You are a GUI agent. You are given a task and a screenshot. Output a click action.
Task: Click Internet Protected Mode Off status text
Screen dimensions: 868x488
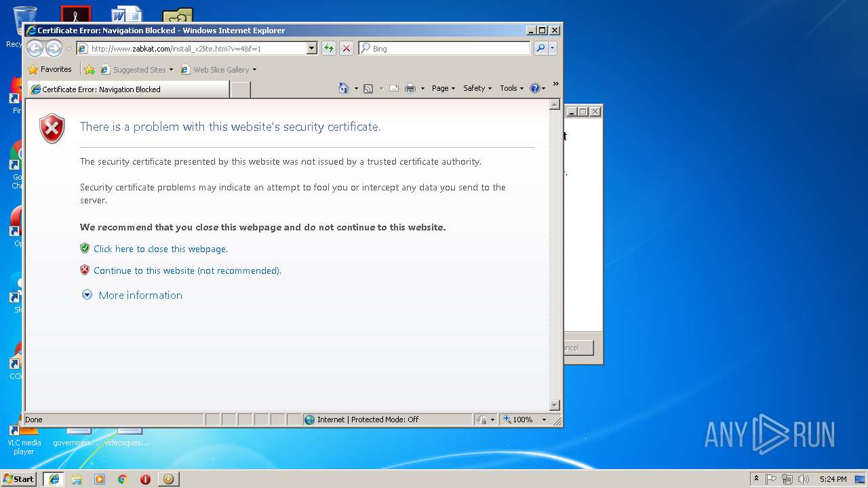tap(368, 420)
